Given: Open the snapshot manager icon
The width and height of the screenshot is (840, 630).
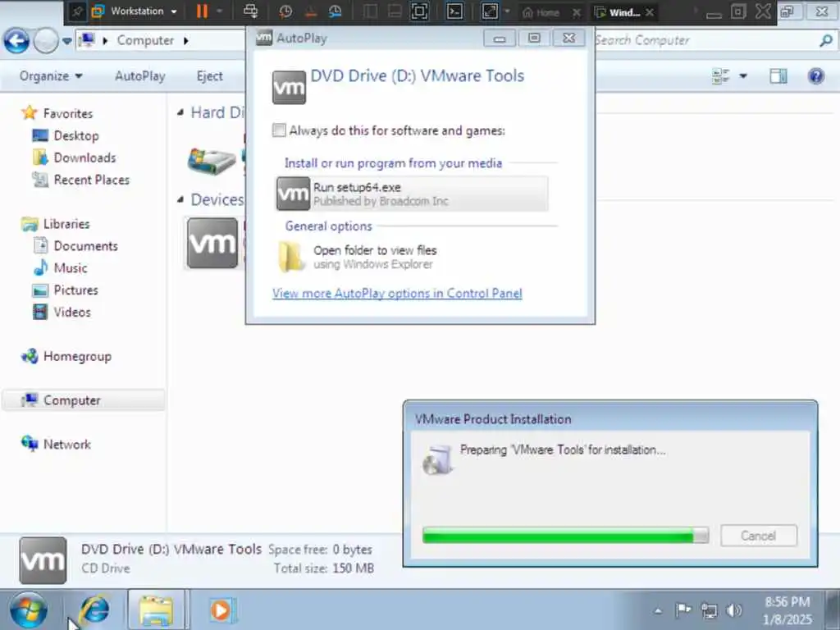Looking at the screenshot, I should tap(336, 11).
